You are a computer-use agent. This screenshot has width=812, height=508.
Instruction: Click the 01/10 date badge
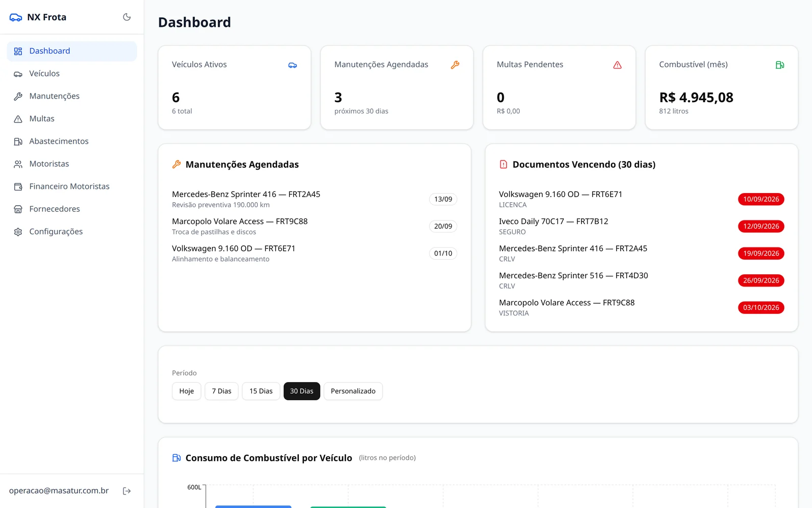pyautogui.click(x=443, y=253)
